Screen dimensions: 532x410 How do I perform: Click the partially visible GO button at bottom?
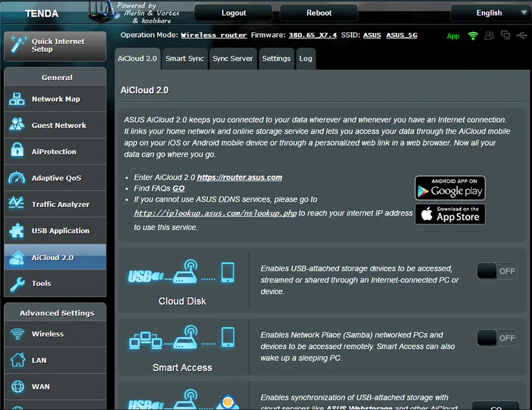pyautogui.click(x=496, y=406)
